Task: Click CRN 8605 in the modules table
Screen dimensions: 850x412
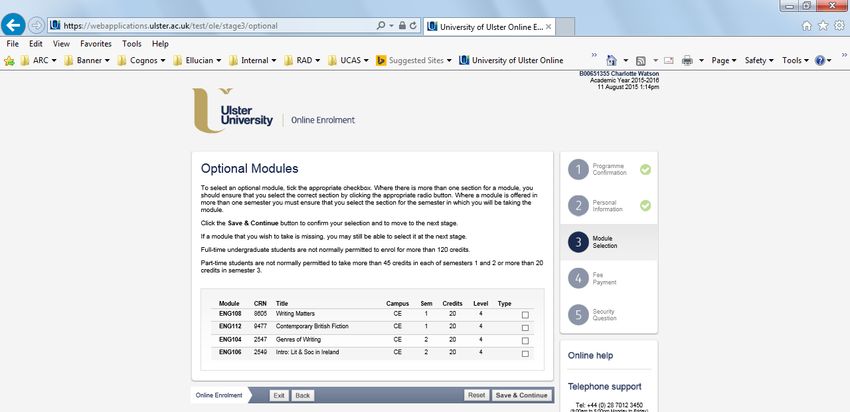Action: (260, 313)
